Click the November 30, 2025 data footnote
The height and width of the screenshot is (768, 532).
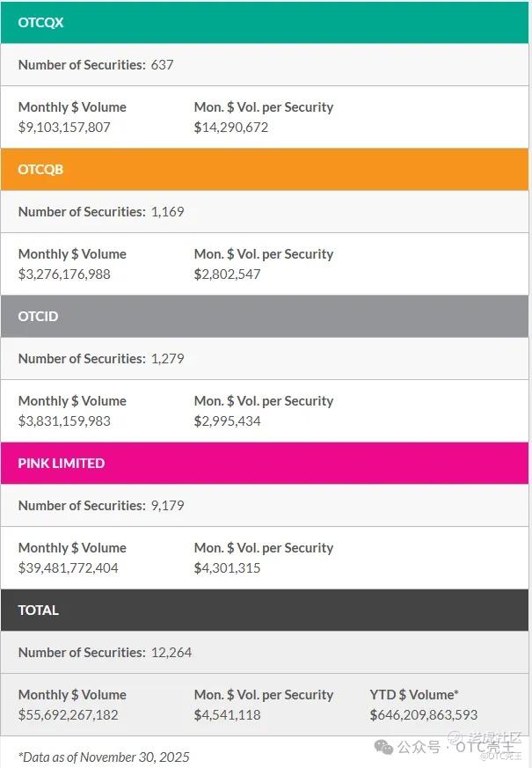104,757
